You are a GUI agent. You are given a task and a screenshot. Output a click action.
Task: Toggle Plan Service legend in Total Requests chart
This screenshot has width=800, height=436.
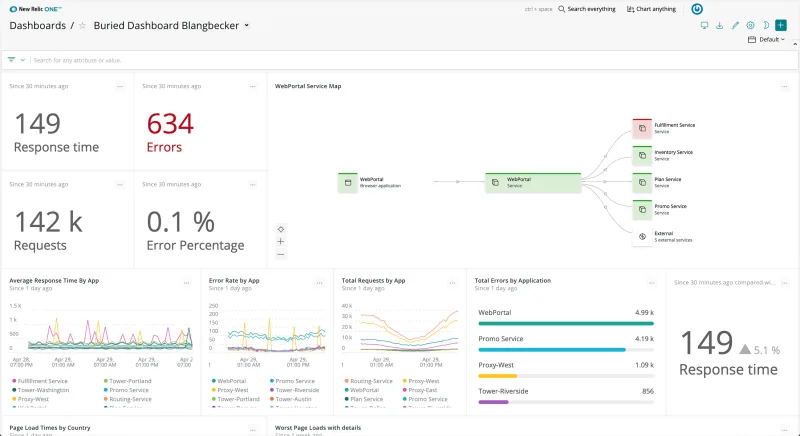point(364,399)
